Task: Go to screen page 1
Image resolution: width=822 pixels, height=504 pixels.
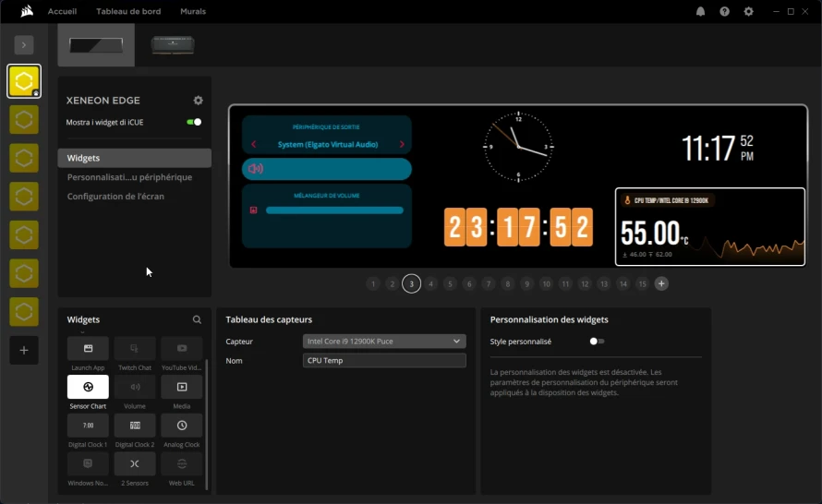Action: pyautogui.click(x=373, y=283)
